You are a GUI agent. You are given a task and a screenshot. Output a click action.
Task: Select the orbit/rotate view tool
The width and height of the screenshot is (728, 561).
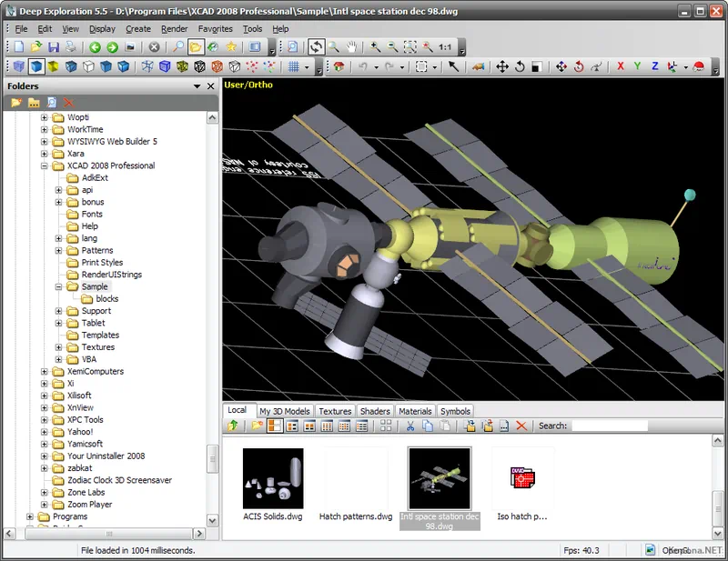point(316,47)
